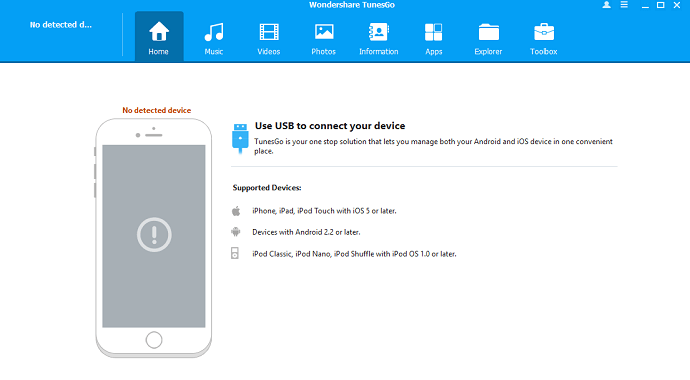The width and height of the screenshot is (690, 380).
Task: Click the 'Wondershare TunesGo' window title
Action: pyautogui.click(x=352, y=5)
